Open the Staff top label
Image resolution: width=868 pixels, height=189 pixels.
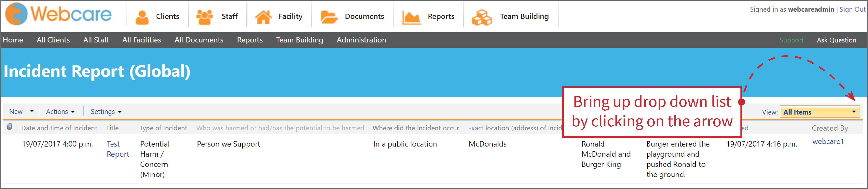click(x=229, y=17)
